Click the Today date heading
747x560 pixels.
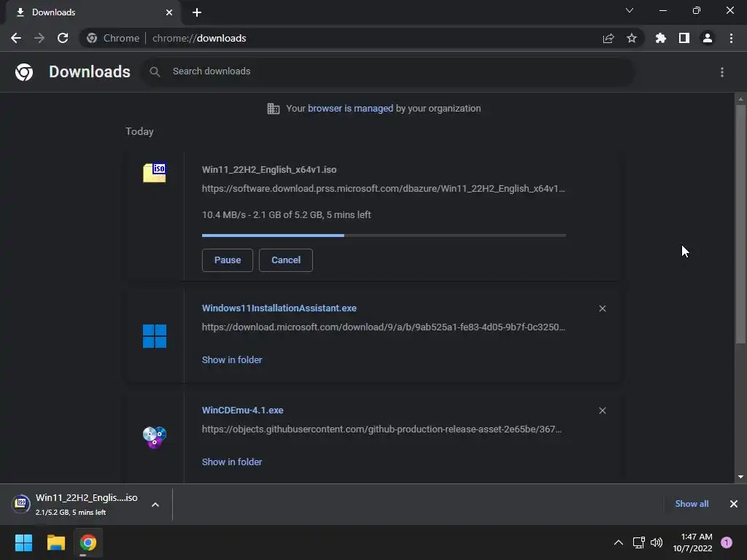(x=139, y=131)
